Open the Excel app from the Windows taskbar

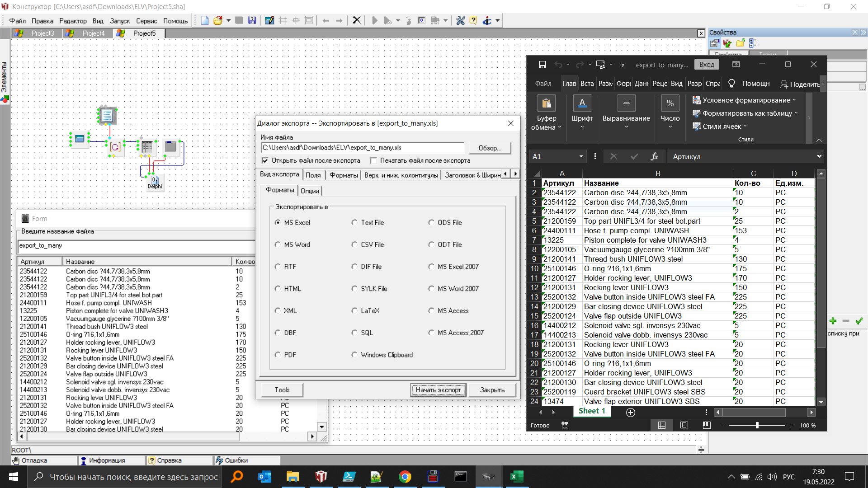click(517, 477)
